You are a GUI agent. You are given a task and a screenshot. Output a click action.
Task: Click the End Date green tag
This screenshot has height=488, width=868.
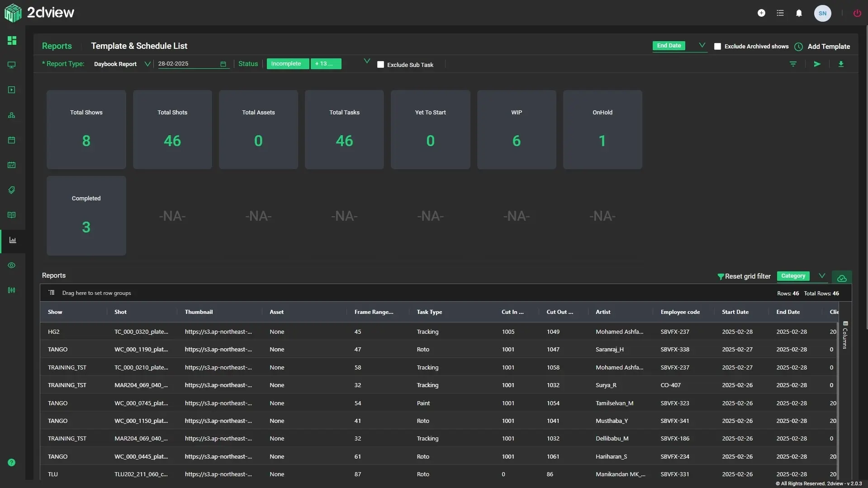(x=669, y=46)
